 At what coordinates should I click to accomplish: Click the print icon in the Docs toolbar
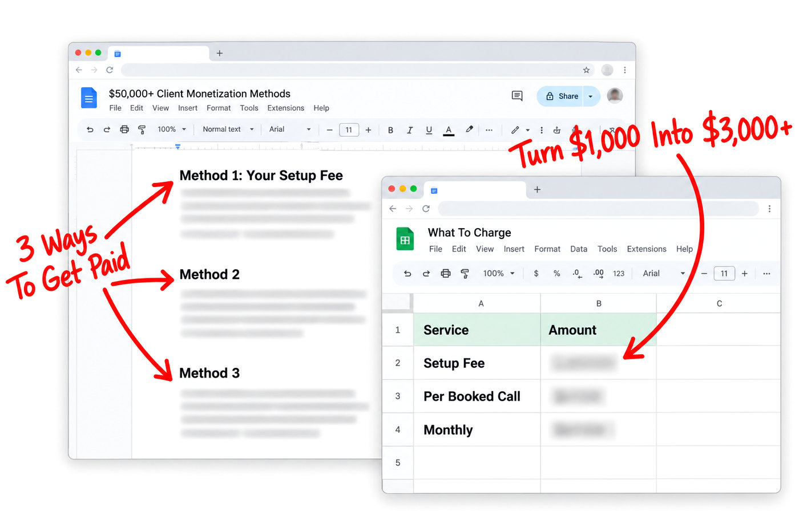[x=124, y=129]
